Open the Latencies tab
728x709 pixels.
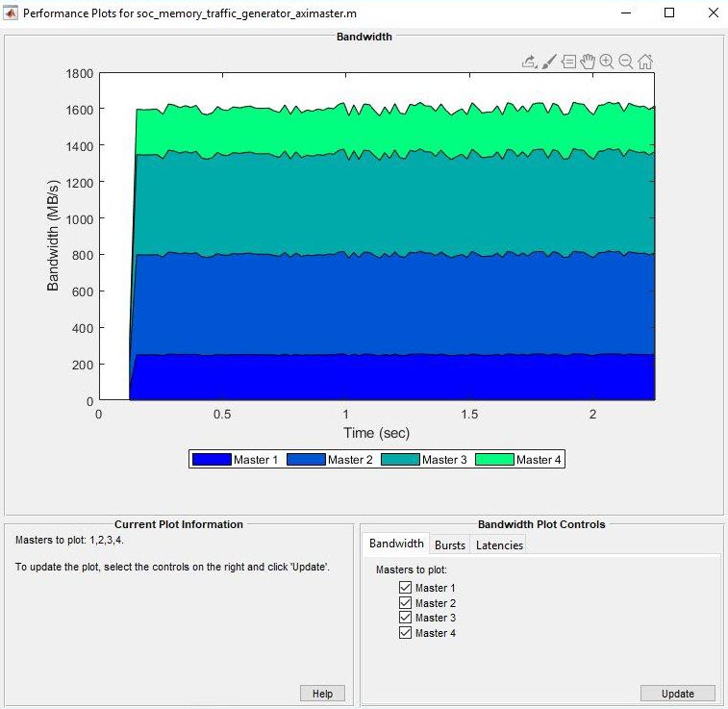click(x=499, y=545)
